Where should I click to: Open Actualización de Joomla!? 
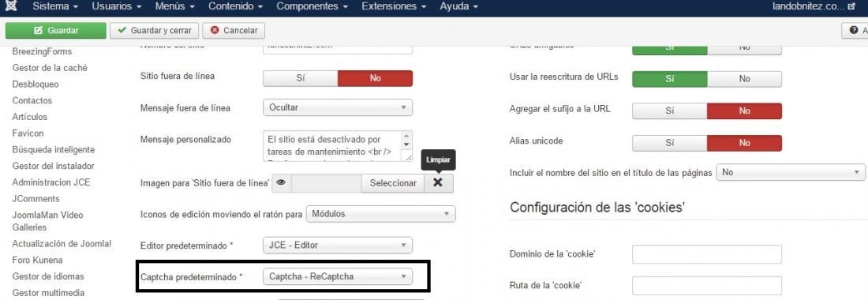(62, 243)
